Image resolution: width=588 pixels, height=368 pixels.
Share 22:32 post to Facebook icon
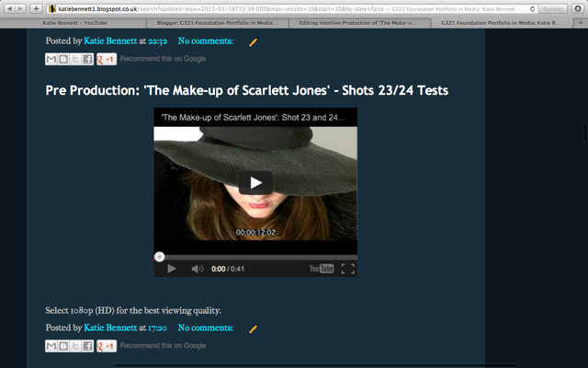(x=87, y=59)
